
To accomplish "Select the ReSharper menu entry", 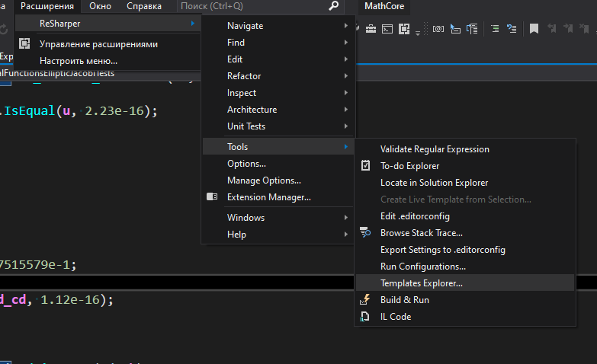I will 108,24.
